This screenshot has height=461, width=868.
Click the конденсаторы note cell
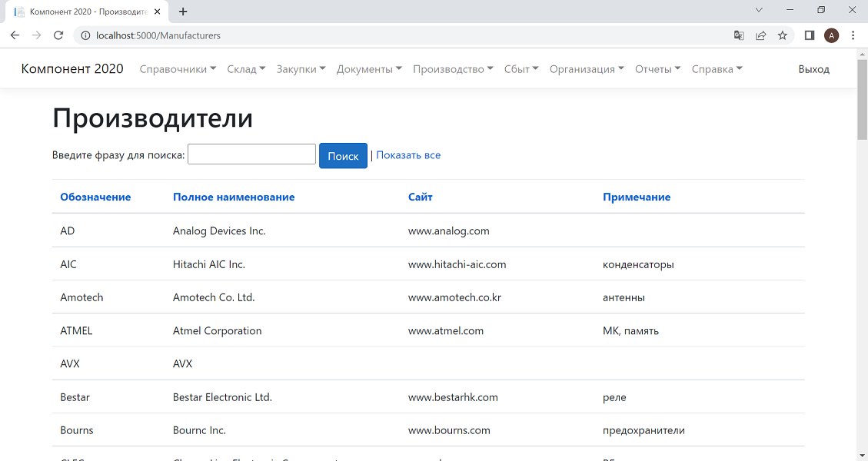[x=638, y=264]
